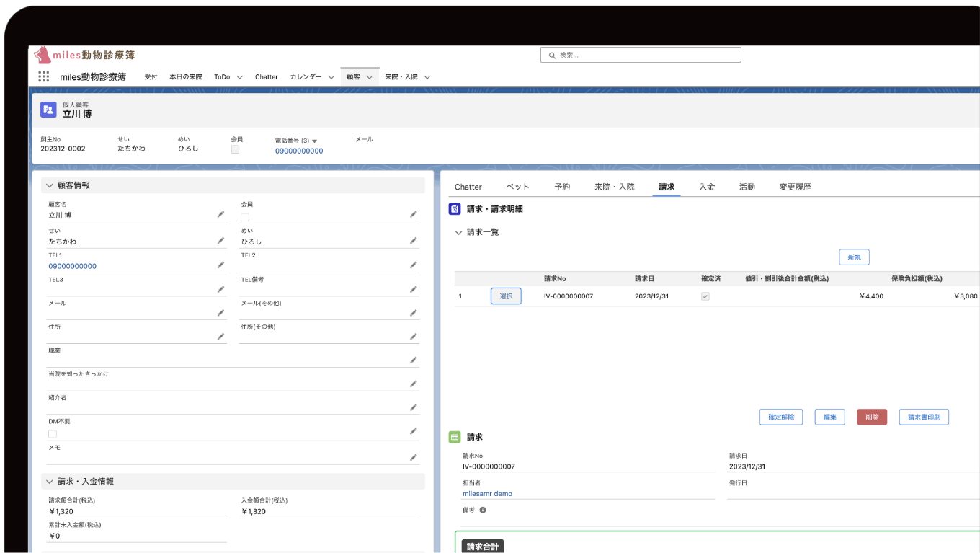Switch to the 変更履歴 tab
Viewport: 980px width, 553px height.
click(x=795, y=187)
